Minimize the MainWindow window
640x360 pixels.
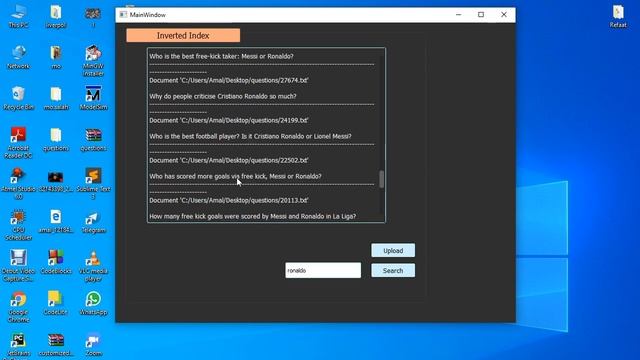pos(458,15)
